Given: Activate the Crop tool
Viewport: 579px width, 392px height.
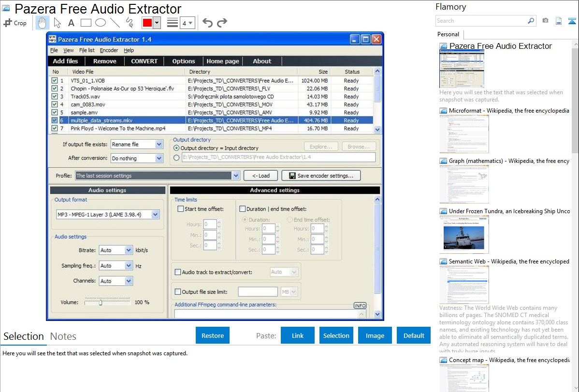Looking at the screenshot, I should point(15,23).
